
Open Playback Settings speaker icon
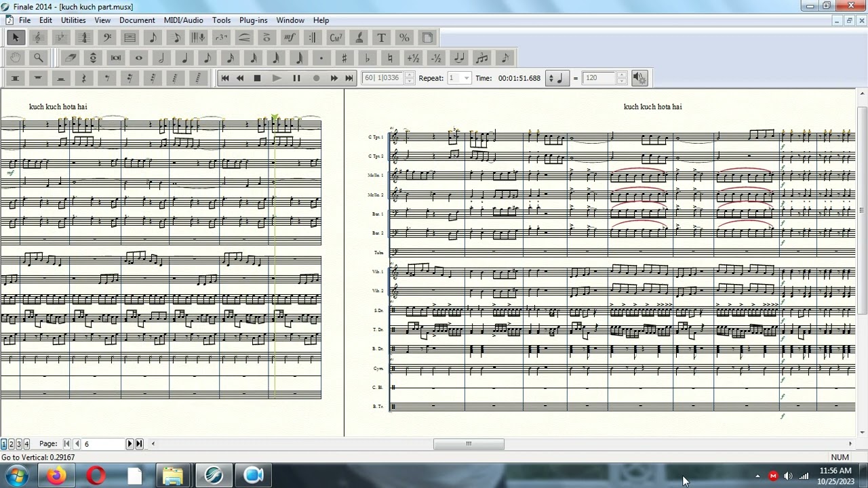click(640, 78)
